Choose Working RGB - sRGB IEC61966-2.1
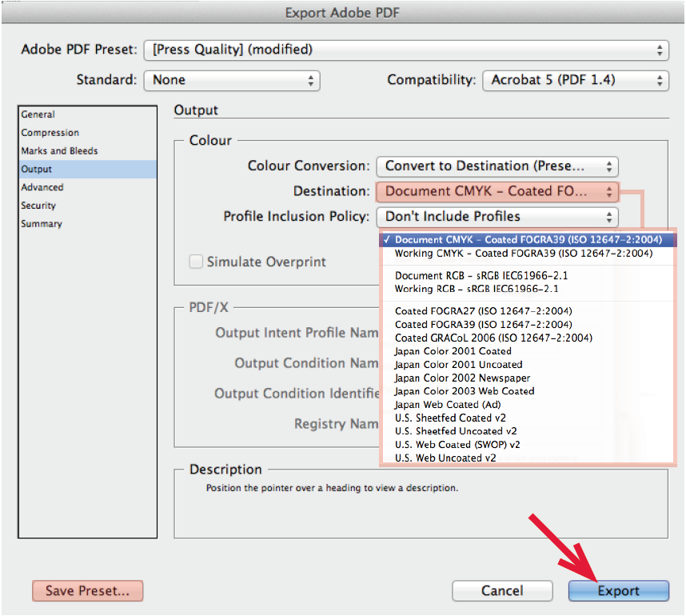Viewport: 686px width, 616px height. click(528, 289)
